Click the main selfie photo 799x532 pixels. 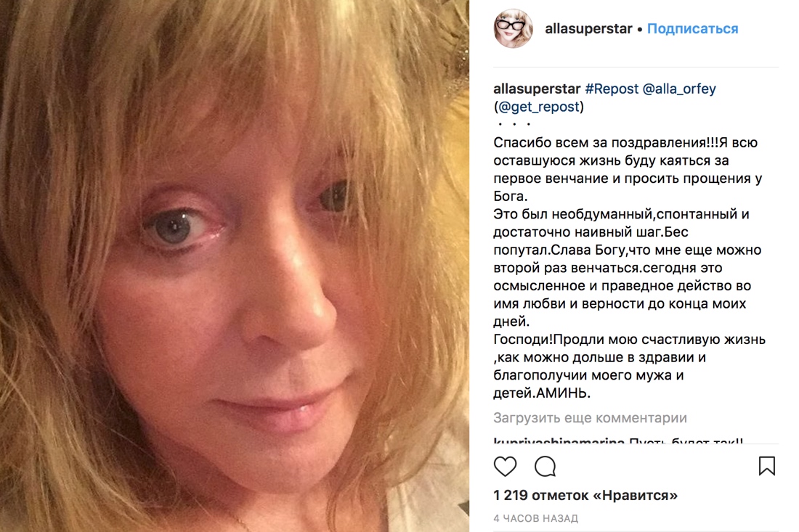pos(235,266)
